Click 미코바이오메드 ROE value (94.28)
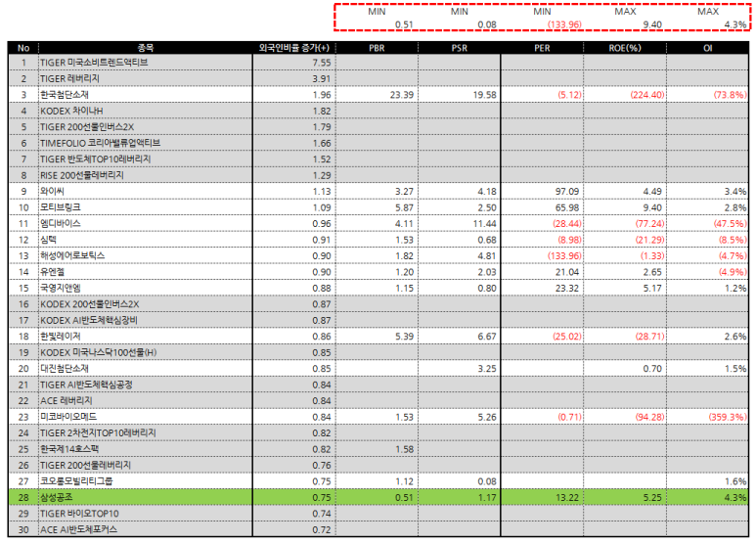Image resolution: width=756 pixels, height=544 pixels. (x=650, y=417)
